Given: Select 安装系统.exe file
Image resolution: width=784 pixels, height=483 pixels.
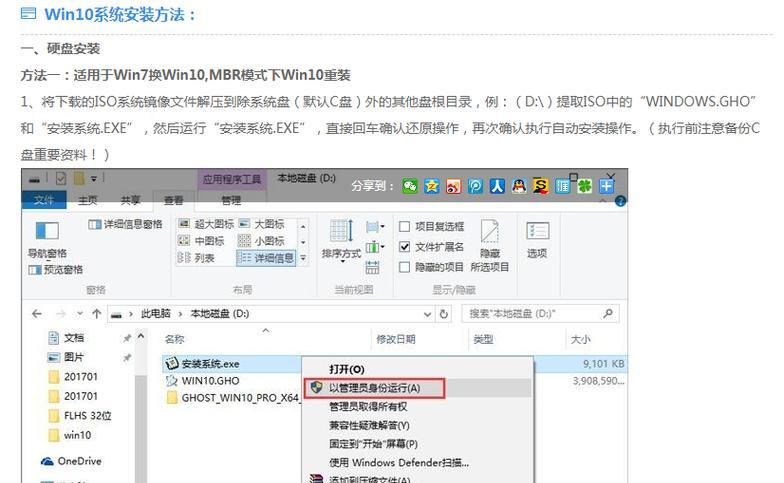Looking at the screenshot, I should (202, 364).
